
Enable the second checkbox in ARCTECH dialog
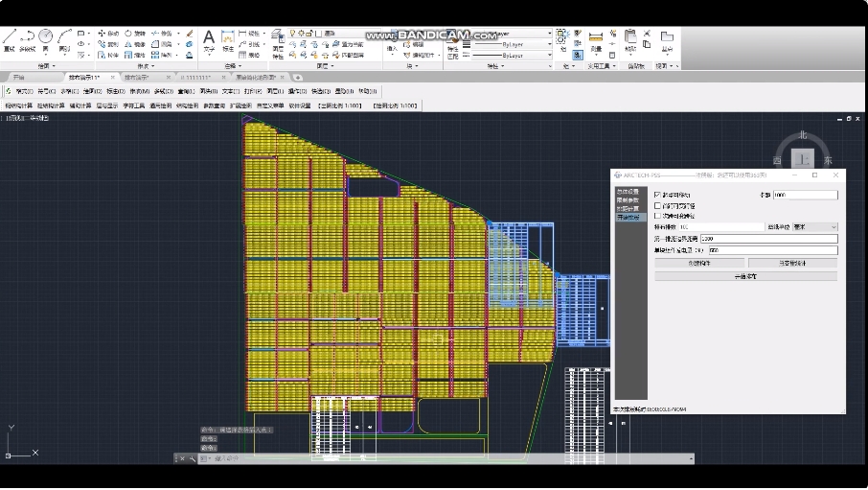pyautogui.click(x=657, y=205)
